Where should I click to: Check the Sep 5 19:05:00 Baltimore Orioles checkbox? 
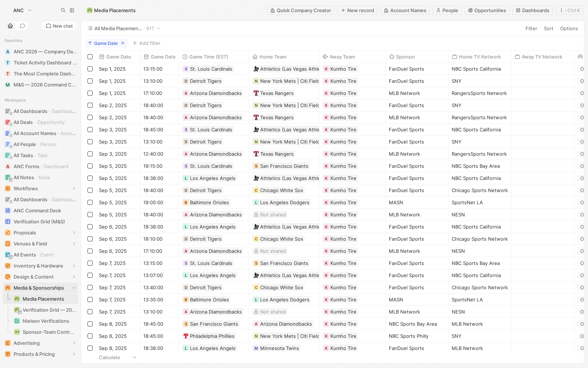pyautogui.click(x=90, y=203)
